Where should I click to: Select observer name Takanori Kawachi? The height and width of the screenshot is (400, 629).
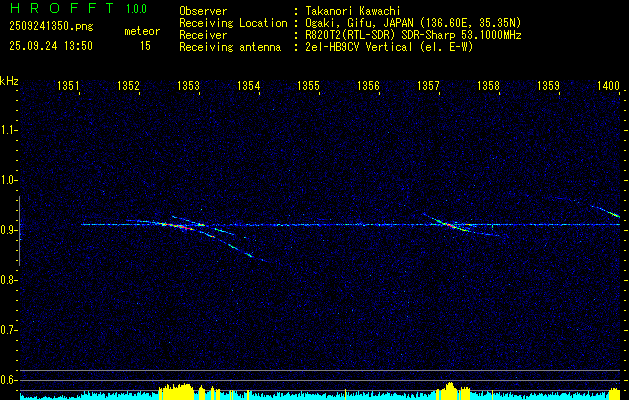tap(352, 11)
